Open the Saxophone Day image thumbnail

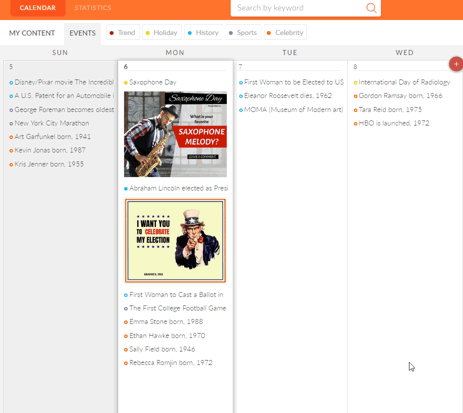(x=175, y=134)
